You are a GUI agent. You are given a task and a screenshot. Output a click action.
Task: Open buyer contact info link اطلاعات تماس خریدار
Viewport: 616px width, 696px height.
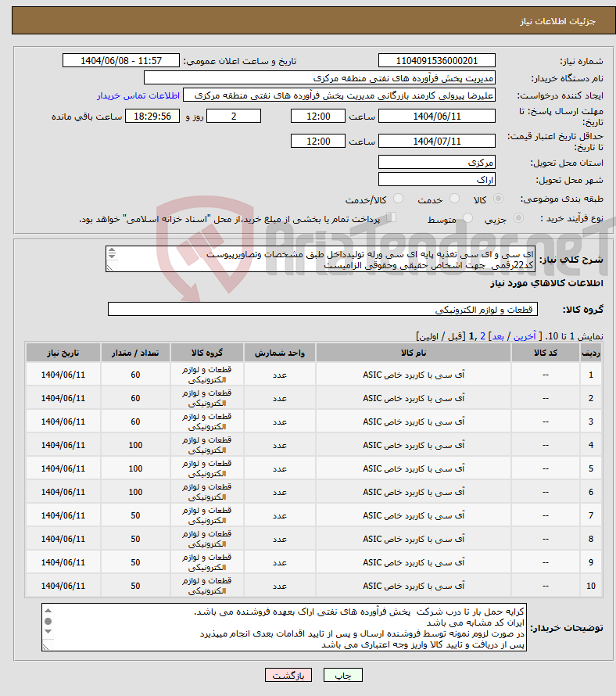click(x=138, y=95)
